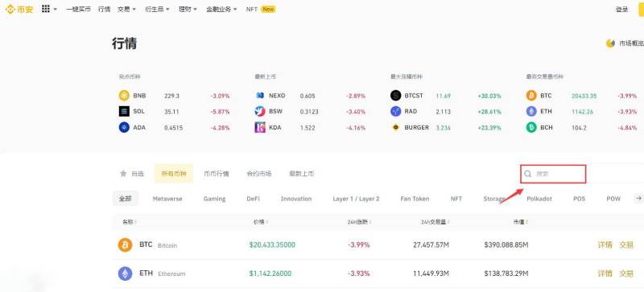This screenshot has width=644, height=292.
Task: Click the BSW coin icon
Action: coord(259,111)
